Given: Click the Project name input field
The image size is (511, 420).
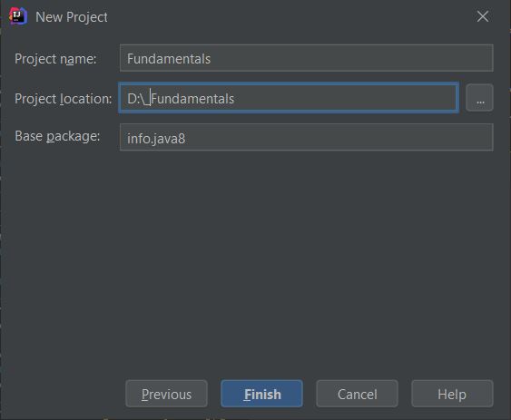Looking at the screenshot, I should click(307, 58).
